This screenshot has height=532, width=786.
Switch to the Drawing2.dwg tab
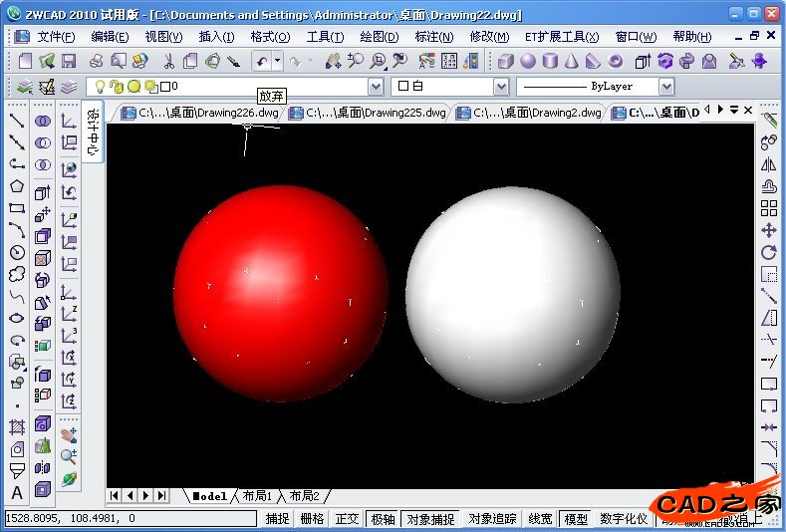[529, 113]
